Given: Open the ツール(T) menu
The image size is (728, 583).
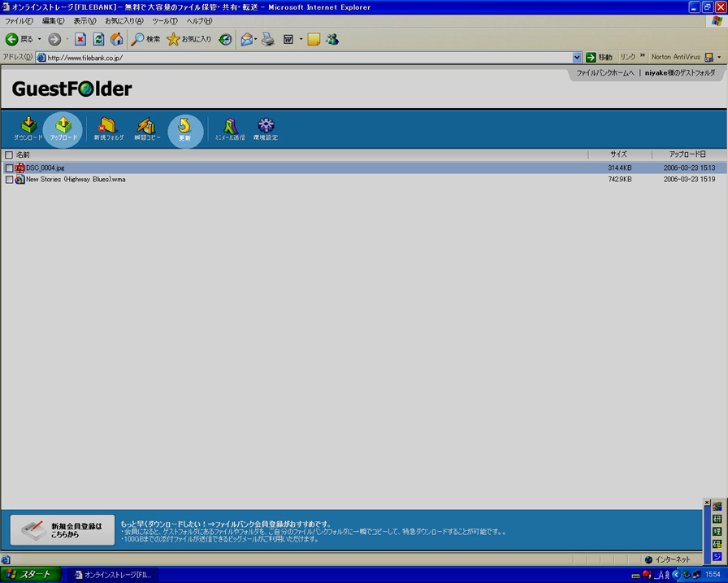Looking at the screenshot, I should coord(165,21).
